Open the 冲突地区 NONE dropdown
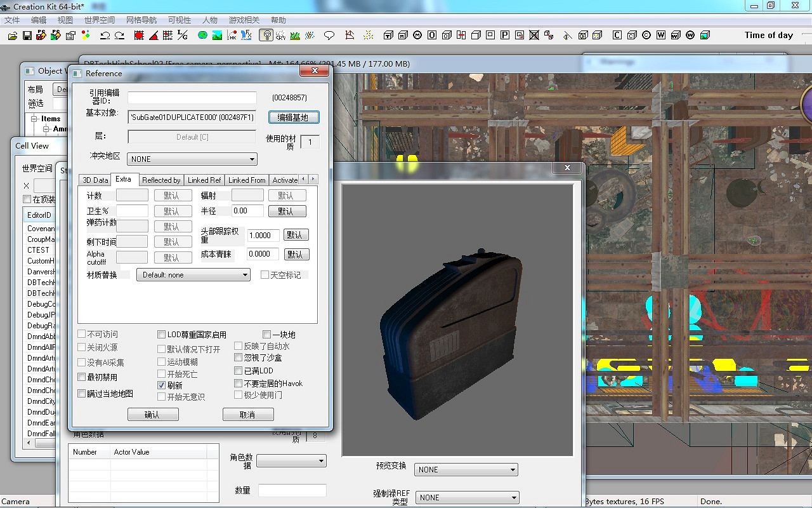This screenshot has width=812, height=508. pyautogui.click(x=192, y=159)
